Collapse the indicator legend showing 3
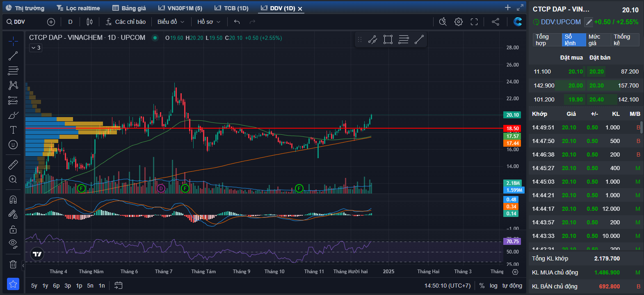 click(x=36, y=48)
